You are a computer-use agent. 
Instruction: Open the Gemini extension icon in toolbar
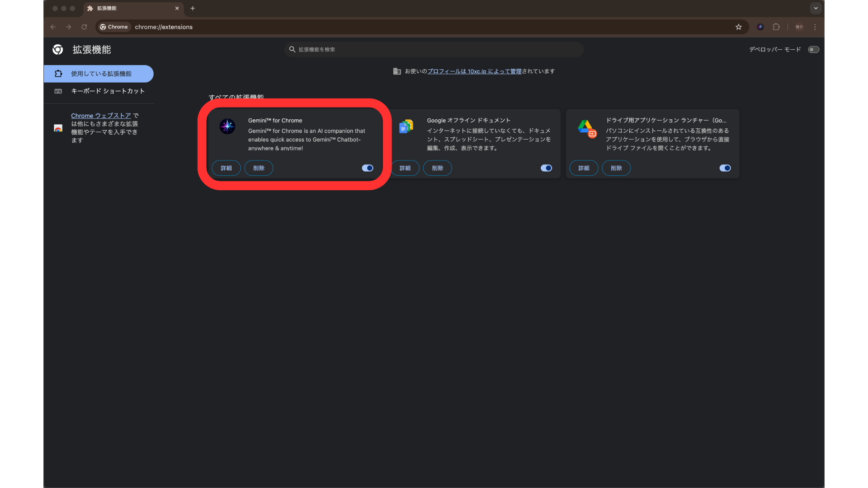point(760,27)
